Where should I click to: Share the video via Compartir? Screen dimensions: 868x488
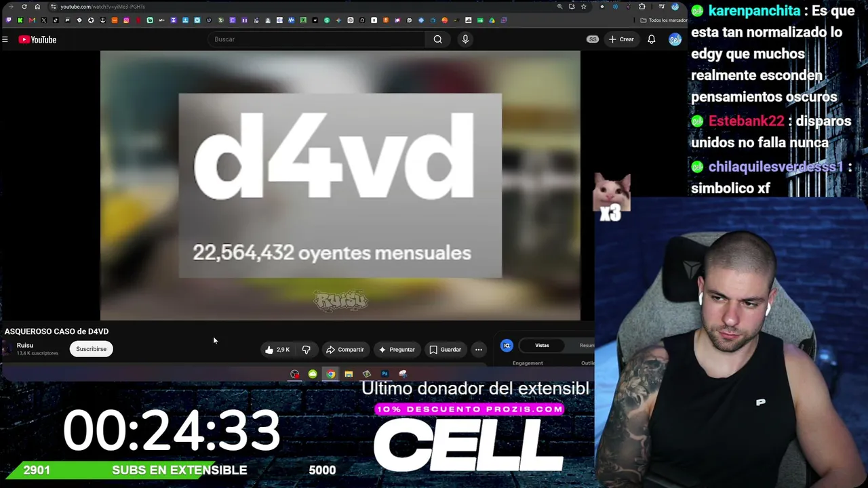tap(345, 350)
